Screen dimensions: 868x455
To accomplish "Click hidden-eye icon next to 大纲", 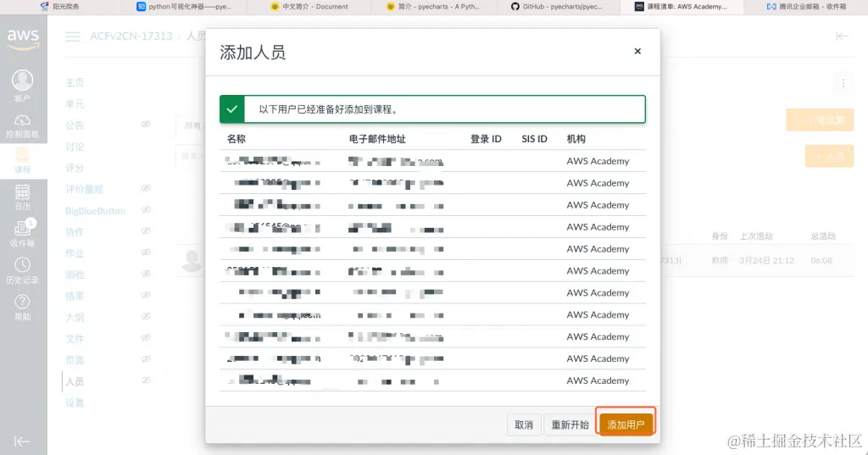I will tap(146, 316).
